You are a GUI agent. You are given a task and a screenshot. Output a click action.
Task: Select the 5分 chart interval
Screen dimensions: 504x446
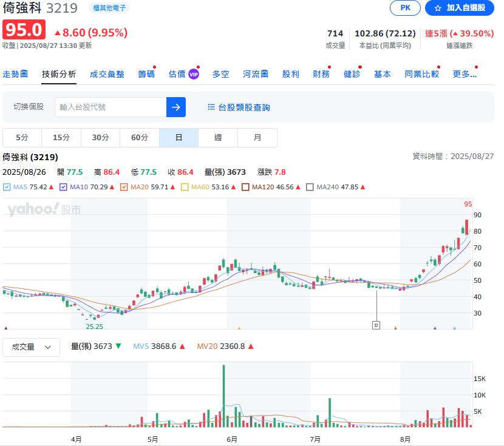coord(22,137)
